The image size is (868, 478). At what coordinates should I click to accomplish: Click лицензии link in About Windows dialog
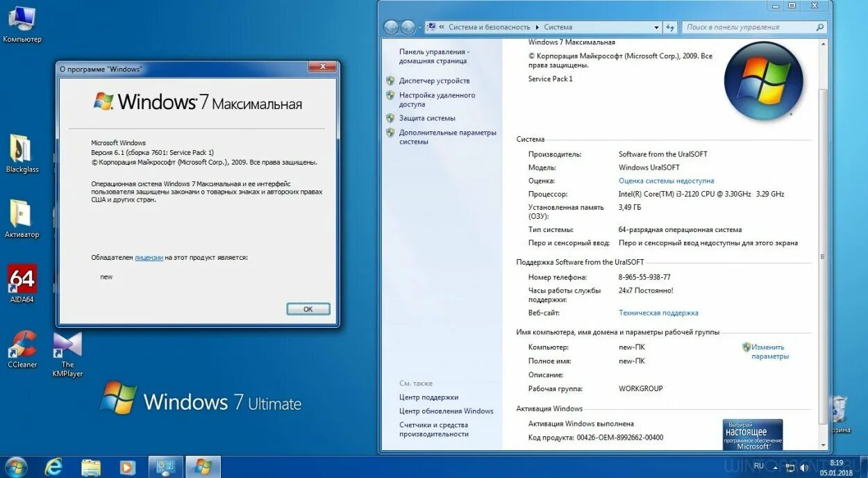149,257
